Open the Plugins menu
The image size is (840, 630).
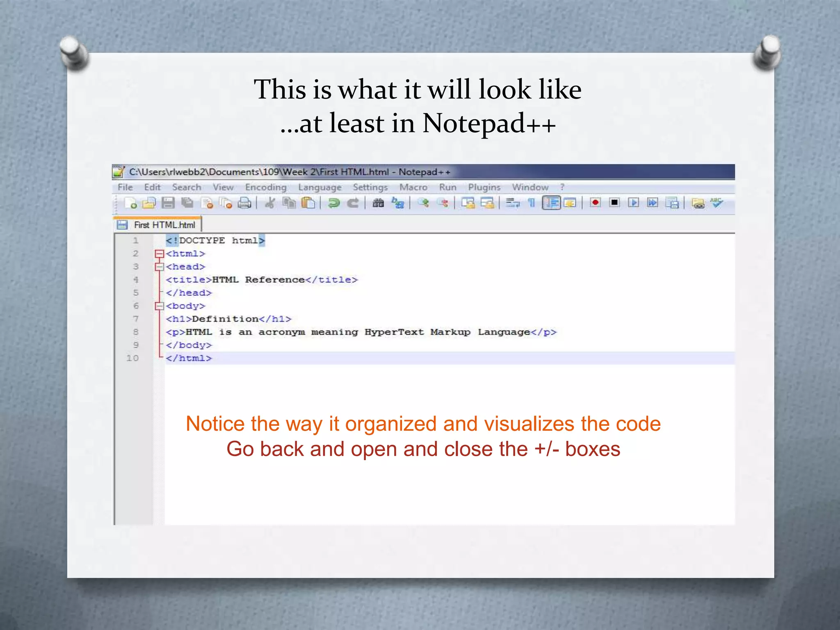pos(484,187)
